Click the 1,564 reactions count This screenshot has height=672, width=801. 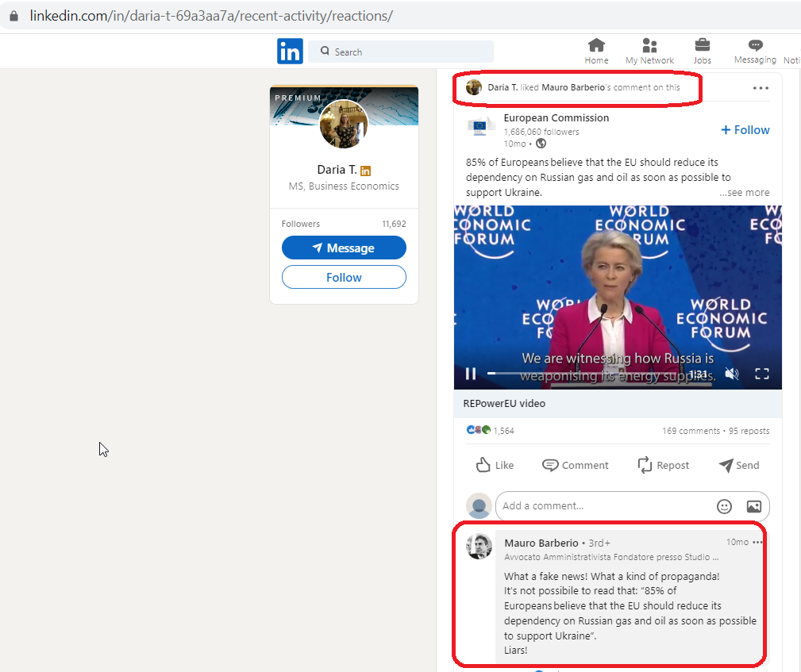[x=503, y=431]
